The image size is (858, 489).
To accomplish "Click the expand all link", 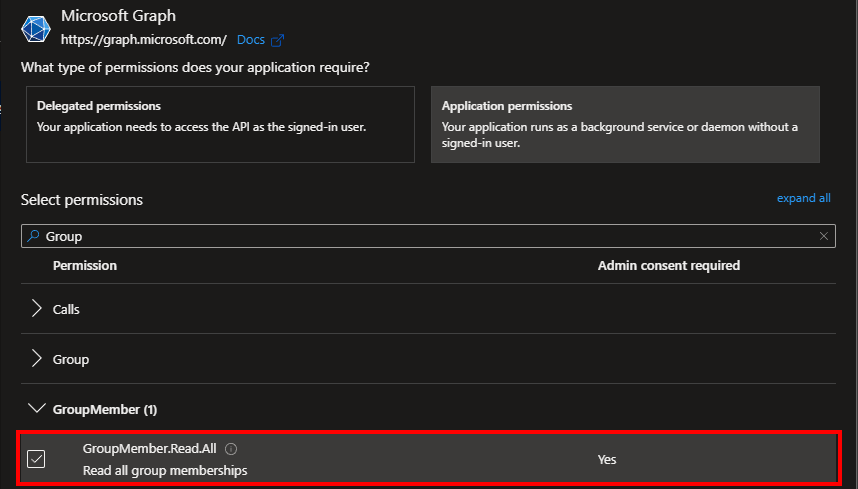I will 803,198.
